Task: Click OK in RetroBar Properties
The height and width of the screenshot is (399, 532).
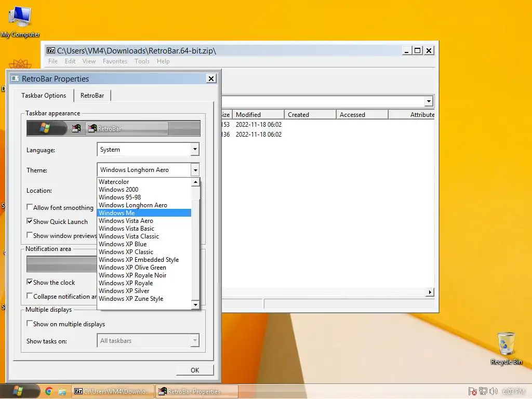Action: point(195,370)
